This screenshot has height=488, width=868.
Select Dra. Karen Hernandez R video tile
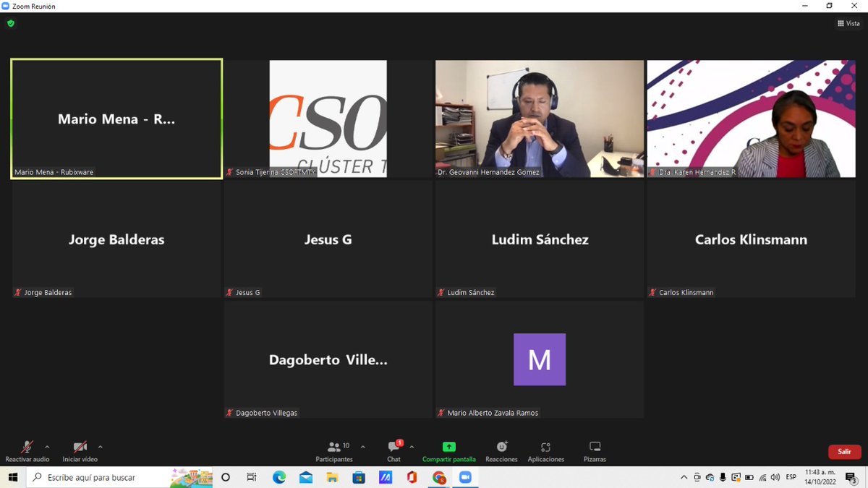[x=751, y=119]
